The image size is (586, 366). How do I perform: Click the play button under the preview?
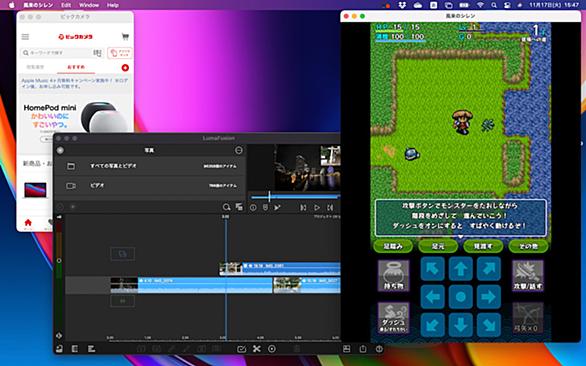(317, 207)
